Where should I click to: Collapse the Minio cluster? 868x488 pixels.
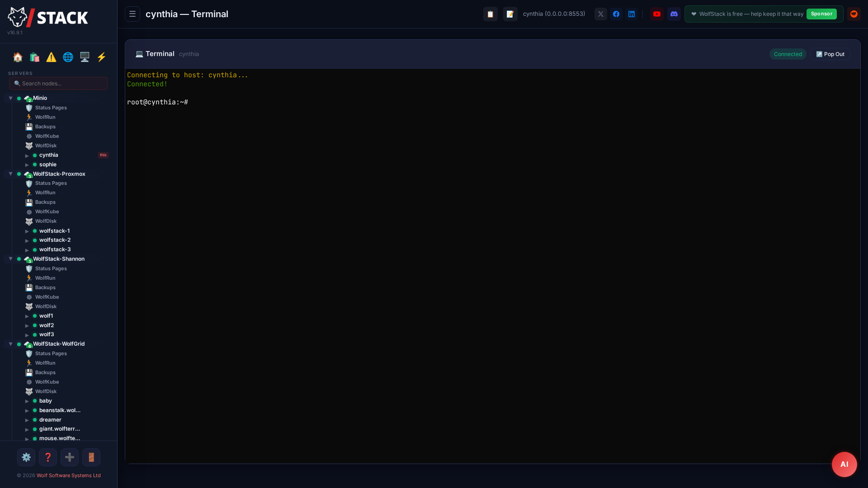point(10,98)
